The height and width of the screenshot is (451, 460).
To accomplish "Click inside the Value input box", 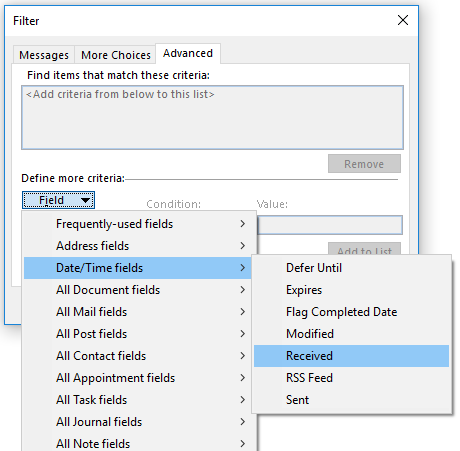I will 330,225.
